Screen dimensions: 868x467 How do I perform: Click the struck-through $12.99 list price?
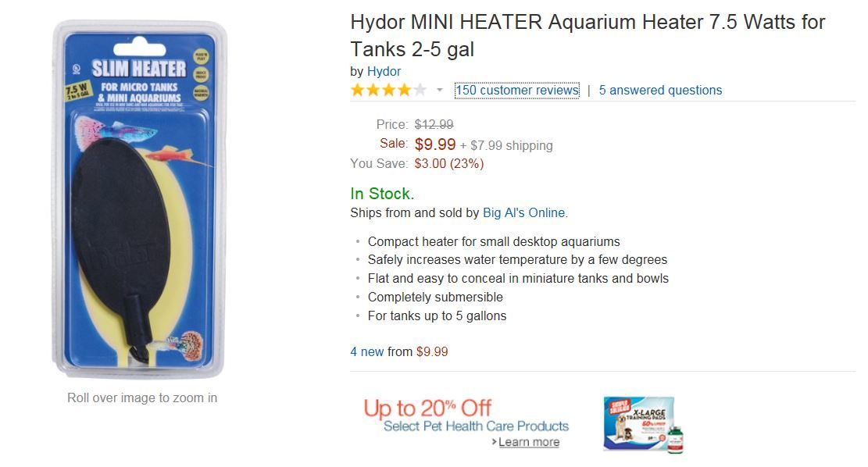pos(434,124)
